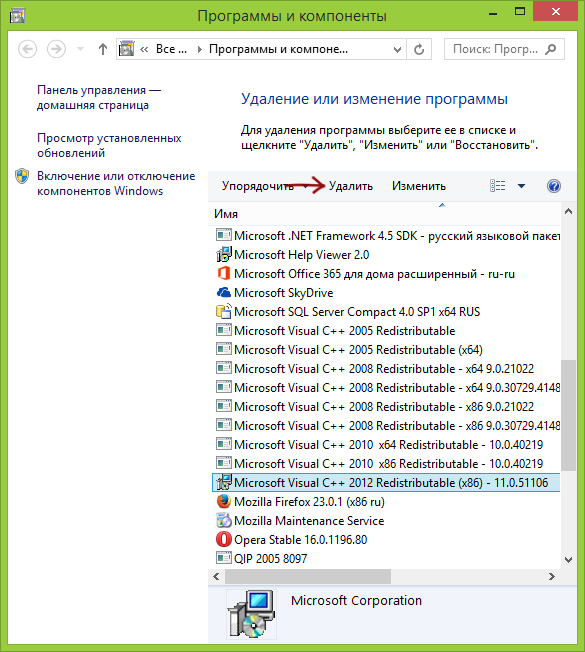Image resolution: width=585 pixels, height=652 pixels.
Task: Select Visual C++ 2010 x86 Redistributable row
Action: point(386,464)
